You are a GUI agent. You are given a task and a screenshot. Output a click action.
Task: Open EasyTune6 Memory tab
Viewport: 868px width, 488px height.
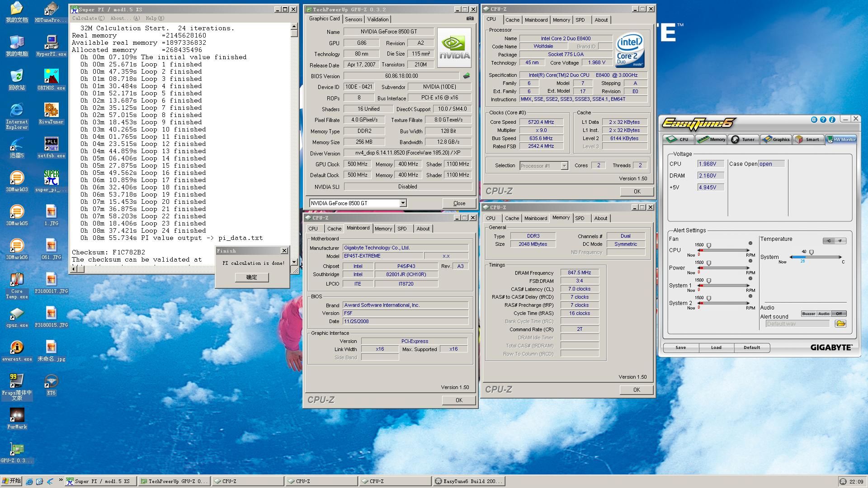point(711,139)
